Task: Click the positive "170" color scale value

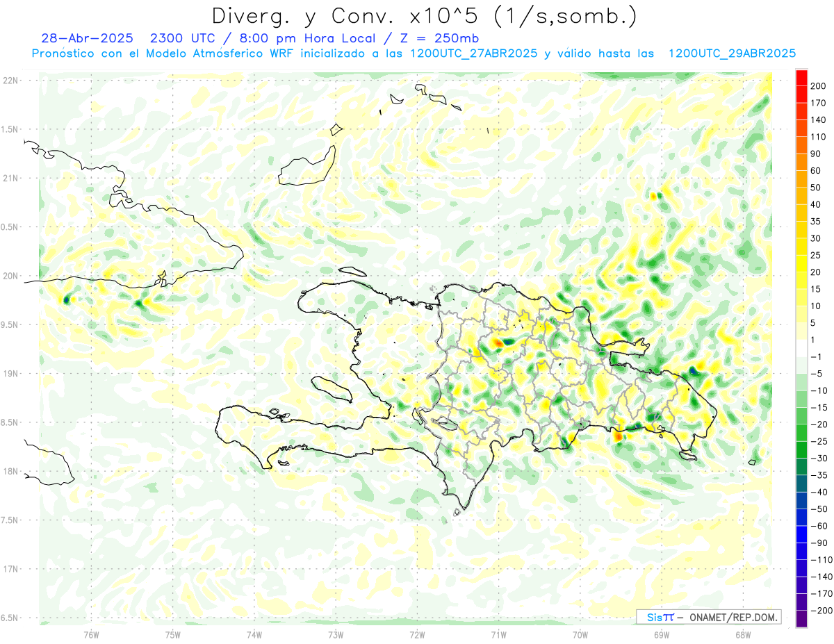Action: coord(819,103)
